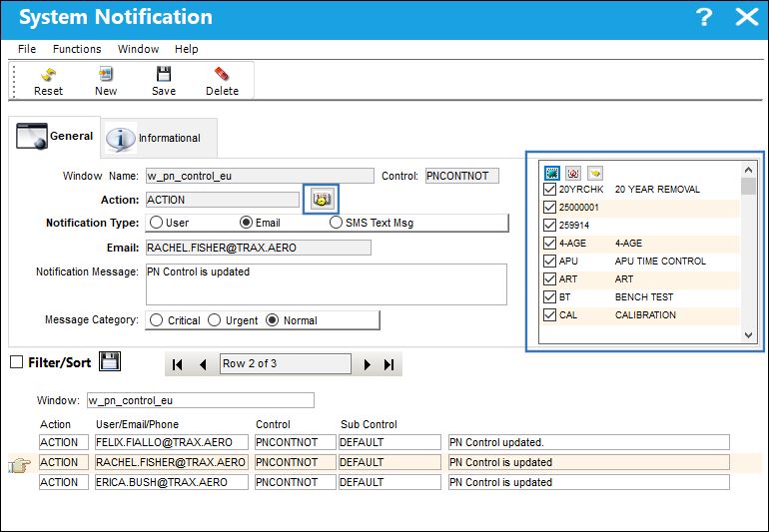This screenshot has width=769, height=532.
Task: Click the checklist scrollbar up arrow
Action: click(x=748, y=170)
